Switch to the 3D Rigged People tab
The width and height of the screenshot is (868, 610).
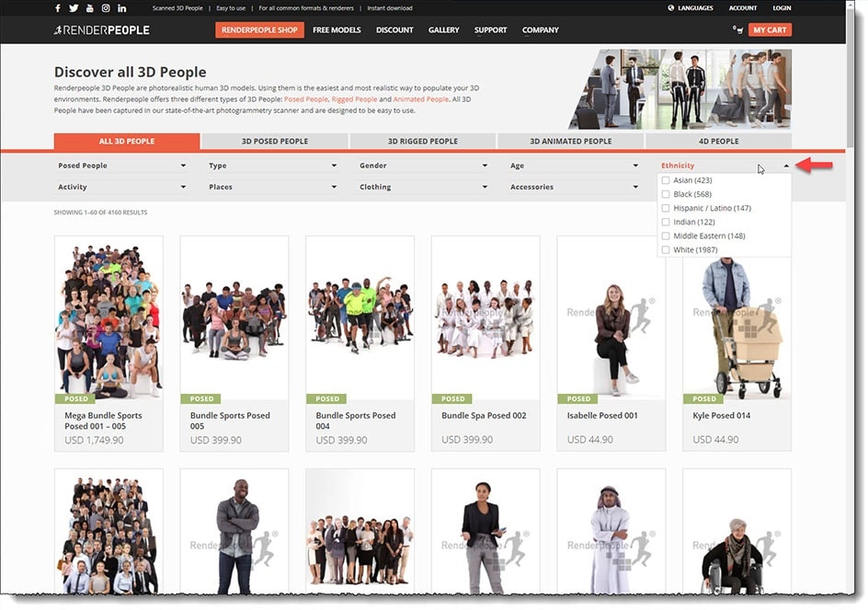423,142
